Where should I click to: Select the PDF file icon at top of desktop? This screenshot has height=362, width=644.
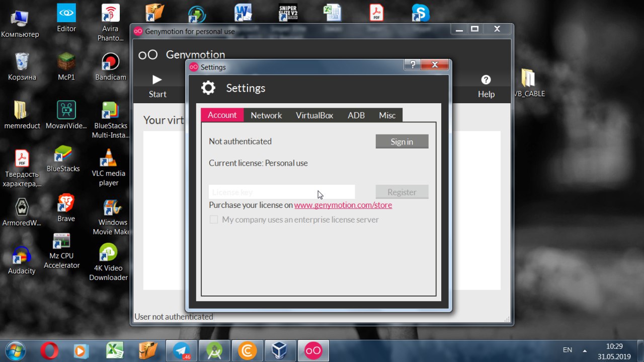[376, 13]
